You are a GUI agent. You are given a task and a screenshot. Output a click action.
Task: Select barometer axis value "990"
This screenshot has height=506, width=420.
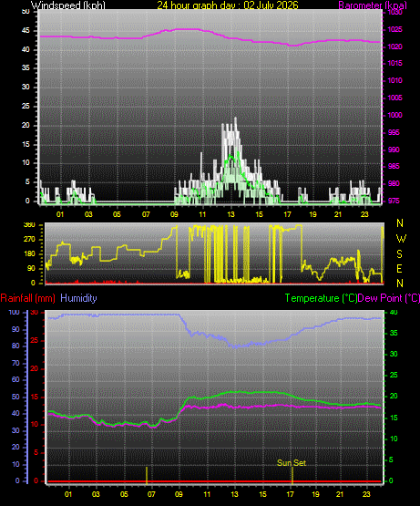pyautogui.click(x=394, y=150)
